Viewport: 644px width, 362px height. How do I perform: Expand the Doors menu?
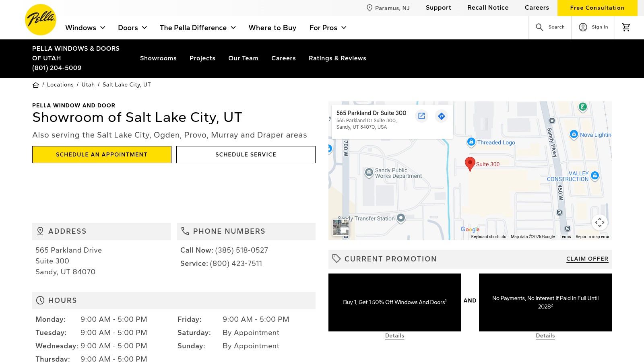[x=132, y=28]
